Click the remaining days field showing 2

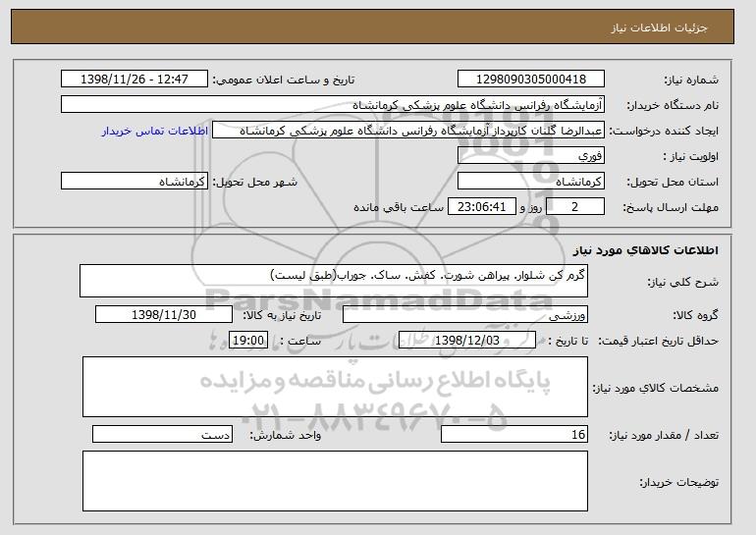(x=575, y=207)
